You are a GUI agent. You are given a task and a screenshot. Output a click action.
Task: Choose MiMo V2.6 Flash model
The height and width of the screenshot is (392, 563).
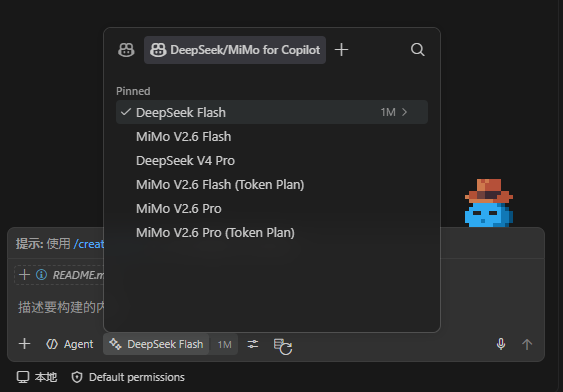[x=272, y=136]
